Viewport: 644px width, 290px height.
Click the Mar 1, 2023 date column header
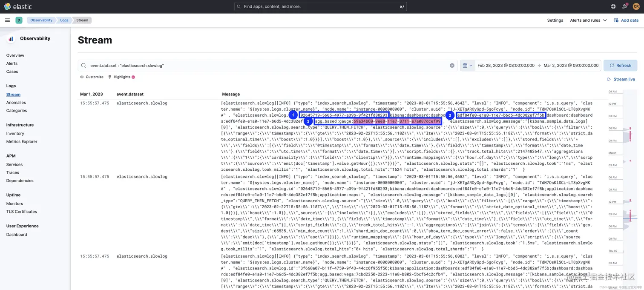coord(92,94)
